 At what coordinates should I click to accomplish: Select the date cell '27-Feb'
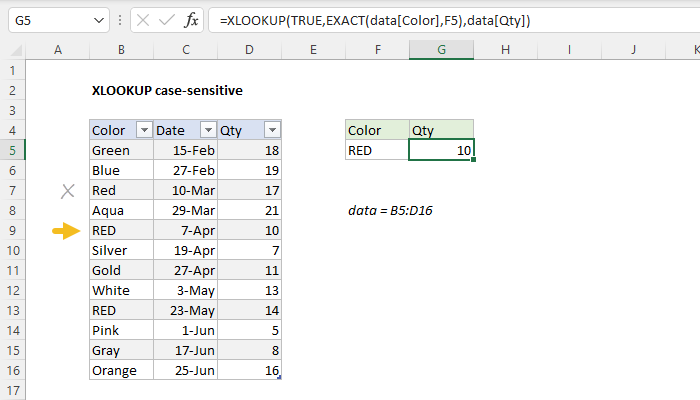click(185, 171)
